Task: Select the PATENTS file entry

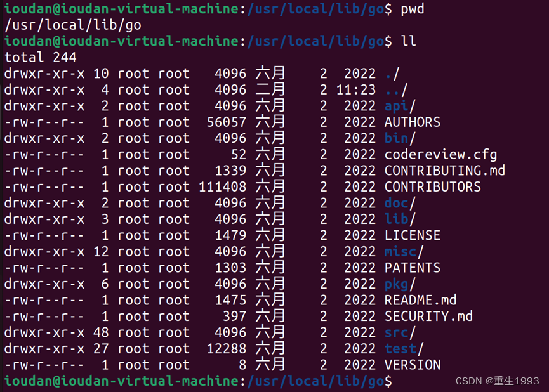Action: (411, 268)
